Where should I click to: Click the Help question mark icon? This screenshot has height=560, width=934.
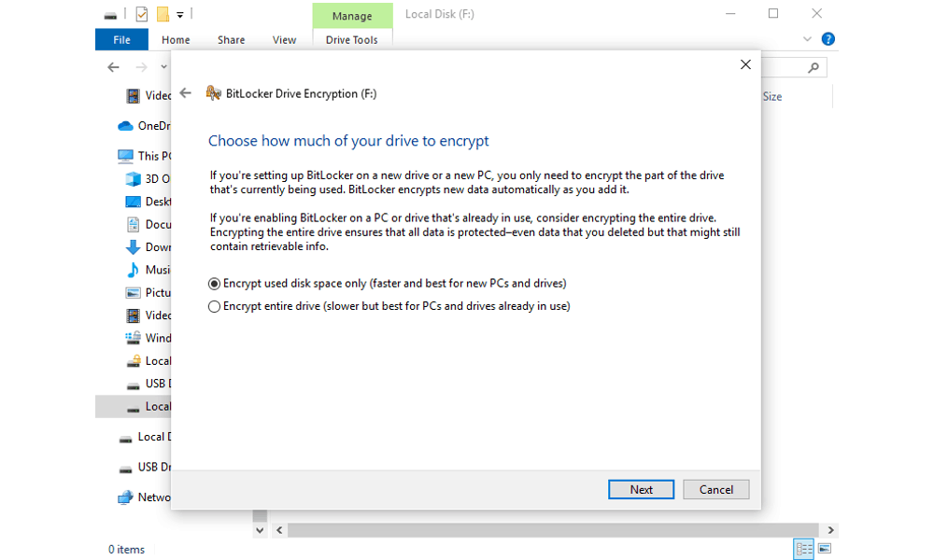coord(828,39)
